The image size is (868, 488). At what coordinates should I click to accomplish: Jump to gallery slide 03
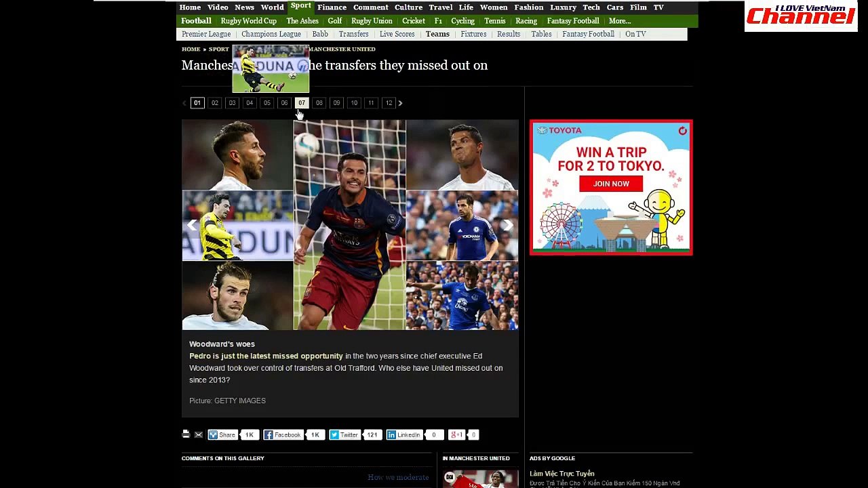[x=232, y=103]
